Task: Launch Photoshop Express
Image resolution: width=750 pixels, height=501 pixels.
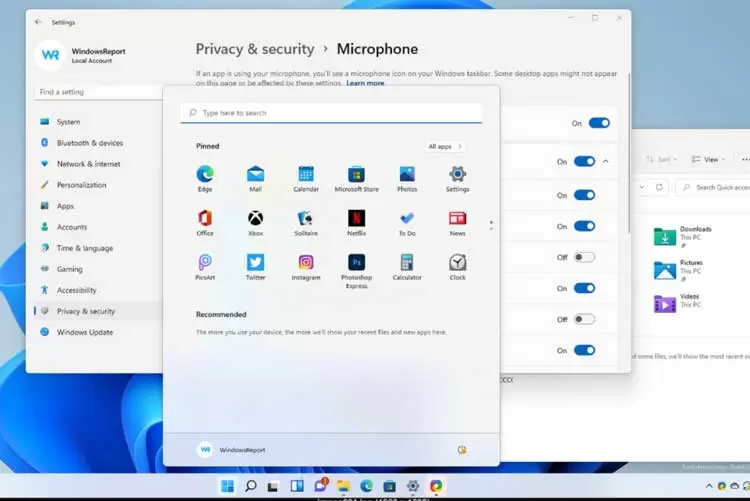Action: [356, 271]
